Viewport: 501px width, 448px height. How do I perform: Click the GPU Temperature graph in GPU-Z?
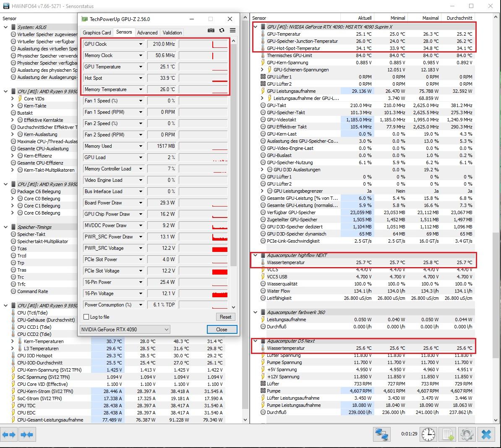point(203,67)
